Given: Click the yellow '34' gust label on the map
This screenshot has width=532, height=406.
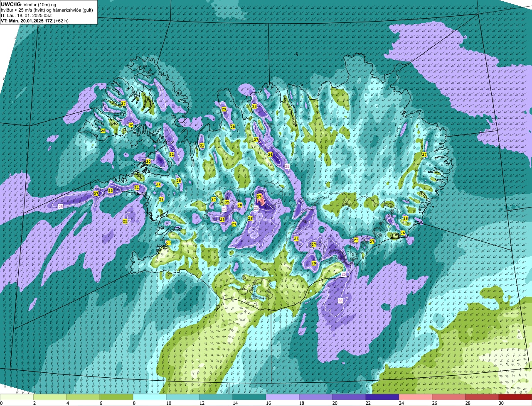Looking at the screenshot, I should (x=270, y=154).
